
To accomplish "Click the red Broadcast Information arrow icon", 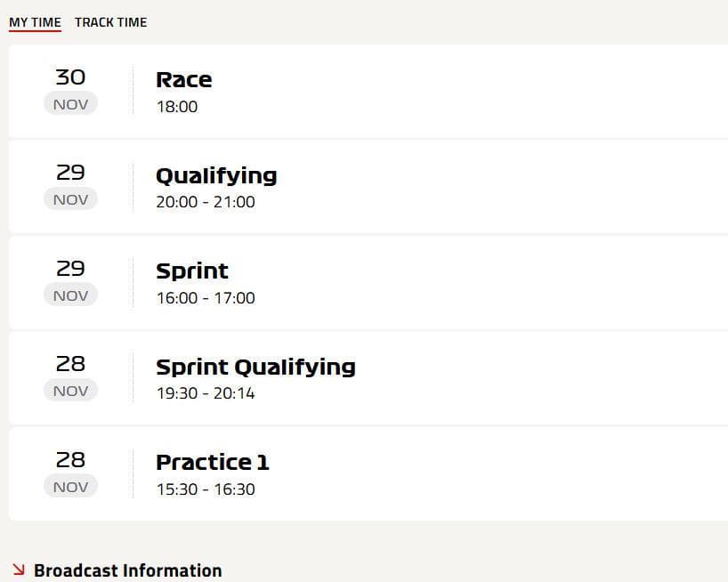I will point(19,570).
